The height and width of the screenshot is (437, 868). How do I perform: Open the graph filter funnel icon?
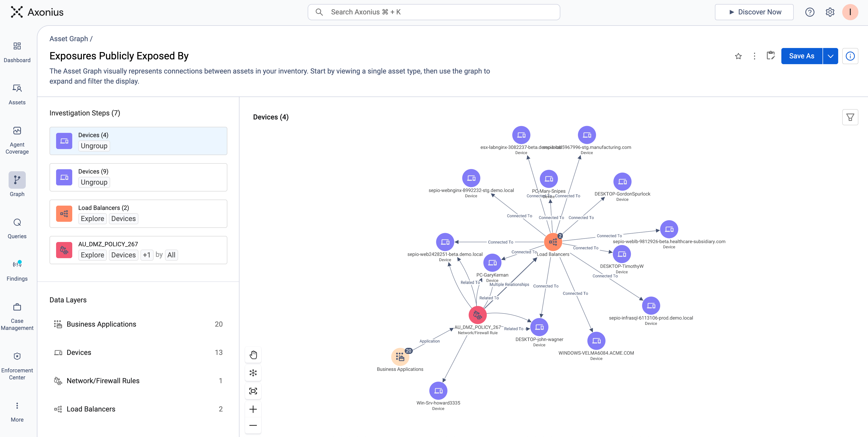coord(850,117)
